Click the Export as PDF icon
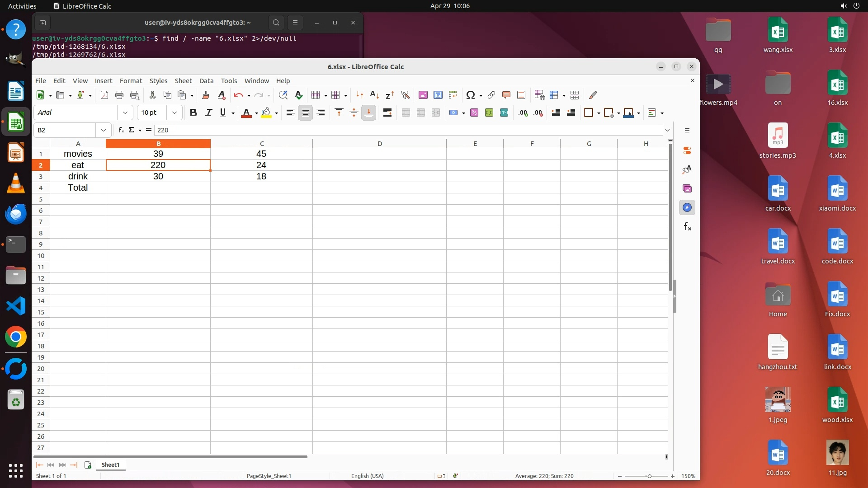Image resolution: width=868 pixels, height=488 pixels. 104,95
